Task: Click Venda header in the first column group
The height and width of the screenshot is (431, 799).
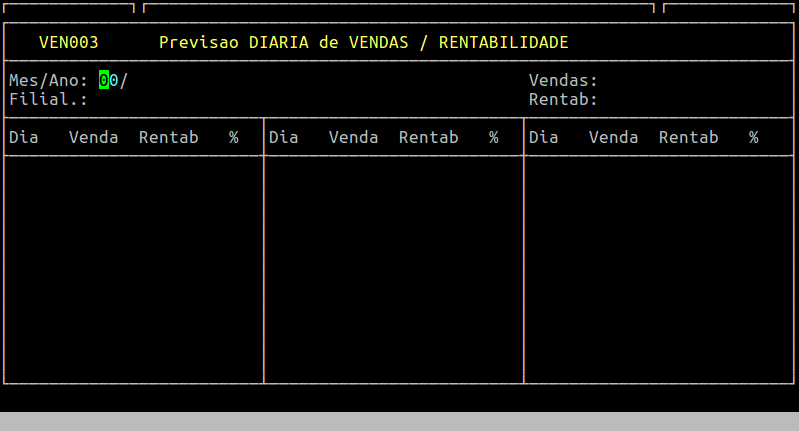Action: pos(93,138)
